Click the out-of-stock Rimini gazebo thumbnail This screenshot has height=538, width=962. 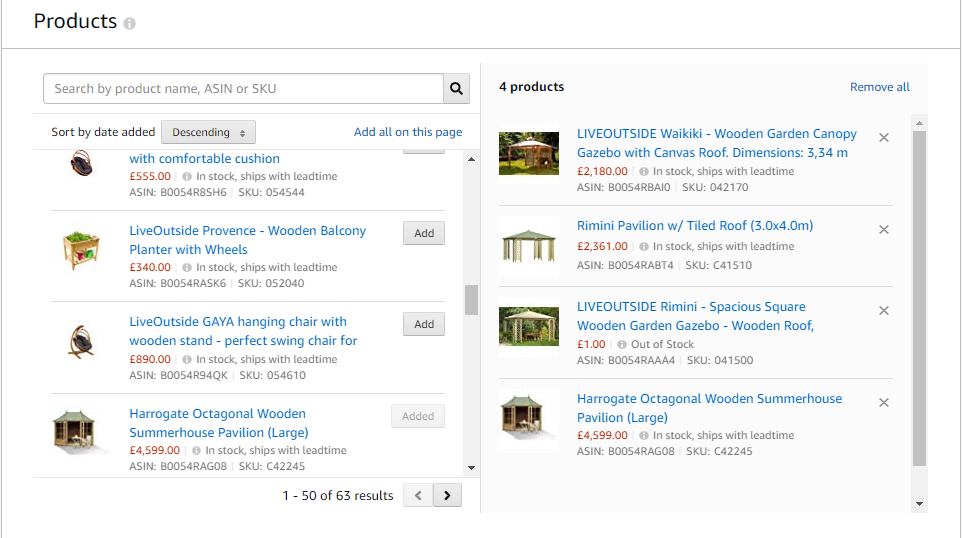[x=529, y=326]
